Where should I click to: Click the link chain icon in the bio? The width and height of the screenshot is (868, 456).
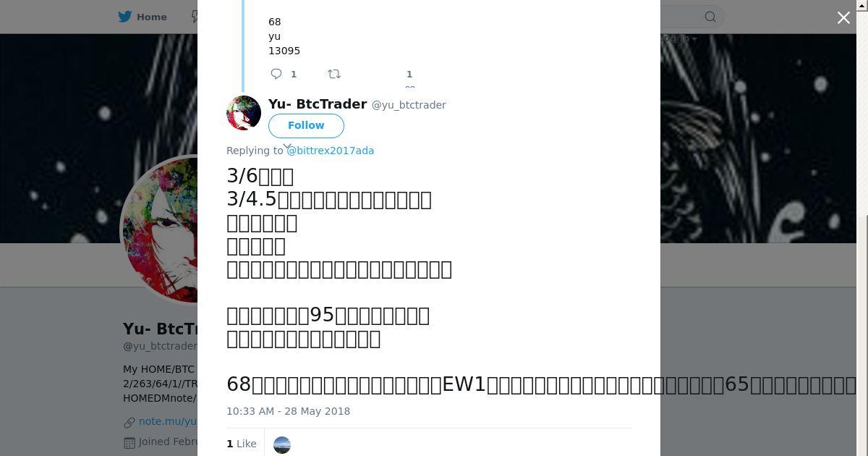[x=129, y=422]
